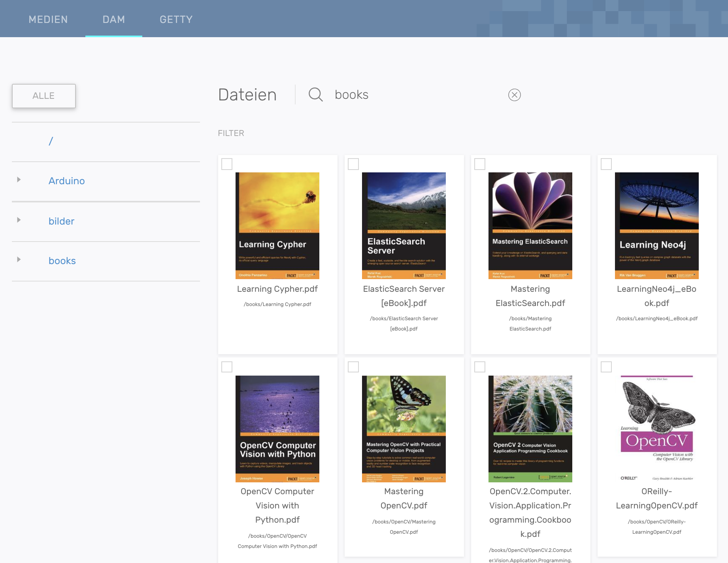Image resolution: width=728 pixels, height=563 pixels.
Task: Open the GETTY tab
Action: (176, 19)
